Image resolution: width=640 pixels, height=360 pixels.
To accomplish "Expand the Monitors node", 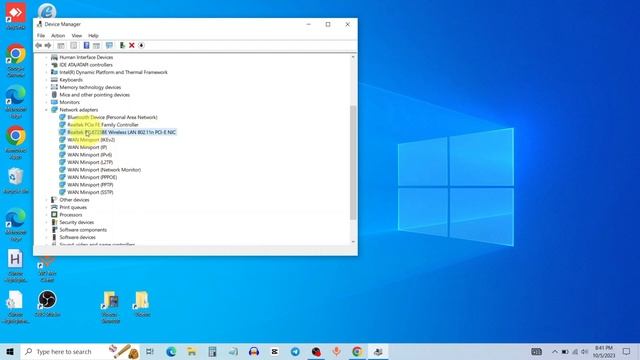I will [x=47, y=102].
